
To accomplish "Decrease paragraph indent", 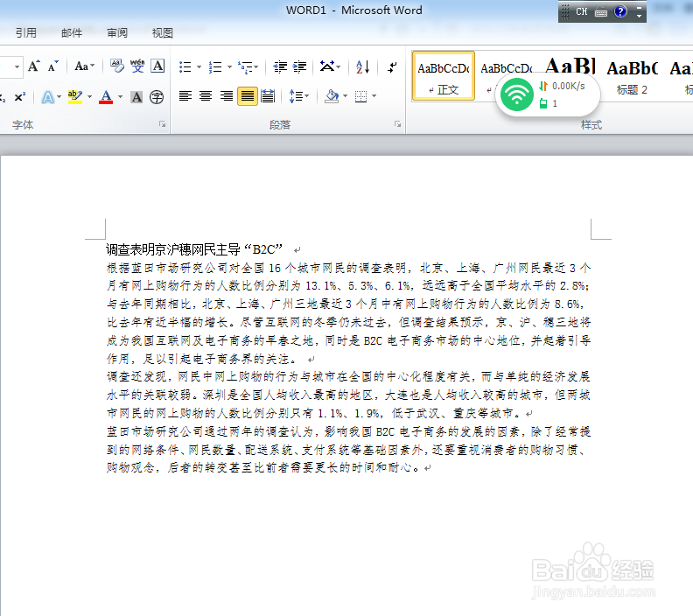I will 280,67.
